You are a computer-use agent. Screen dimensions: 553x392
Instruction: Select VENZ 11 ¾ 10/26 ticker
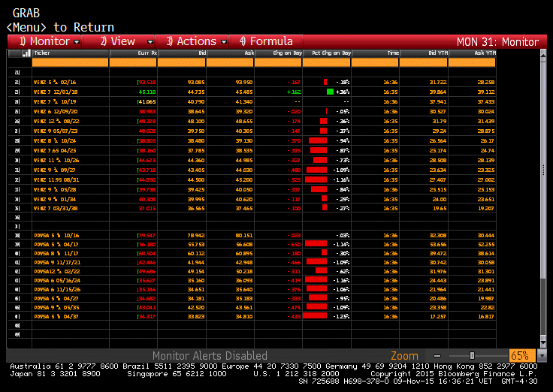pyautogui.click(x=56, y=161)
